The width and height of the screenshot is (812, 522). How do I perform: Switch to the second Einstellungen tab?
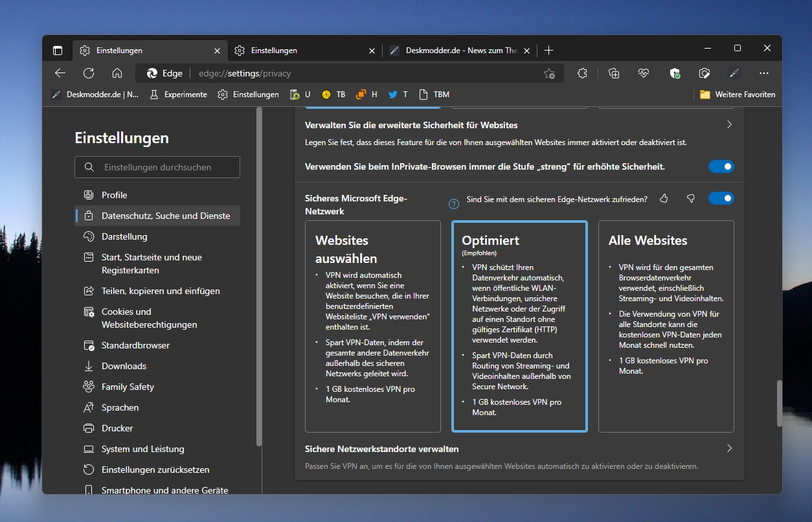click(304, 51)
